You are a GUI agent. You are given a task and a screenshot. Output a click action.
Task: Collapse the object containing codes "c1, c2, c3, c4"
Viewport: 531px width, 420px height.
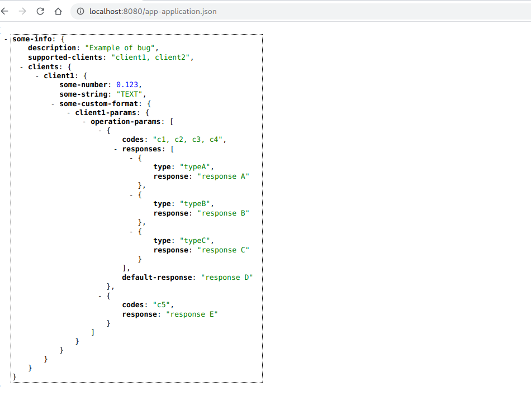[x=100, y=131]
